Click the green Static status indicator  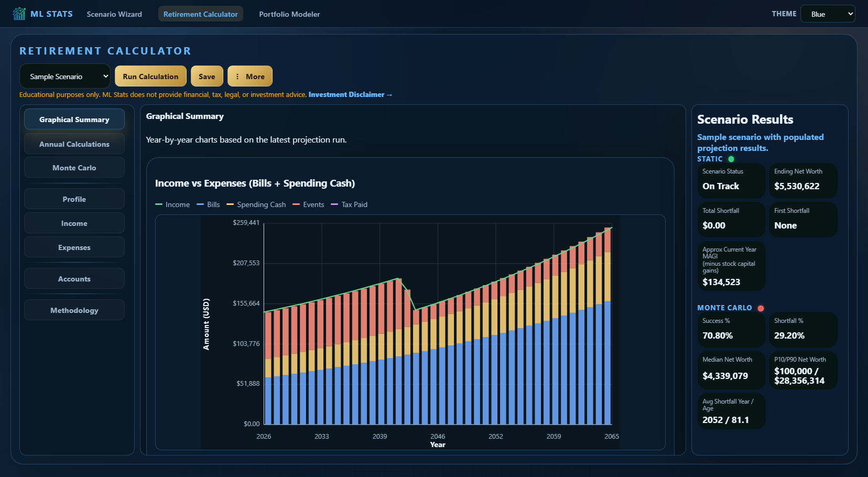tap(731, 159)
